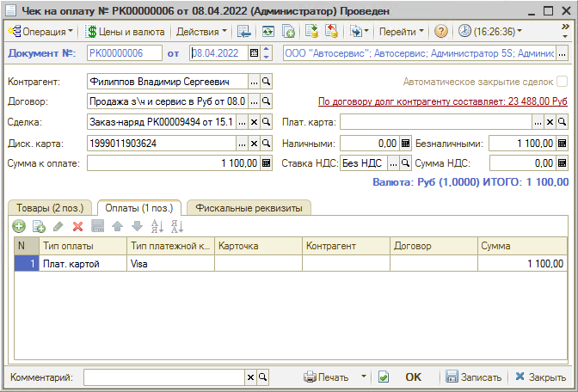This screenshot has height=392, width=578.
Task: Sort payments ascending in the table toolbar
Action: coord(157,226)
